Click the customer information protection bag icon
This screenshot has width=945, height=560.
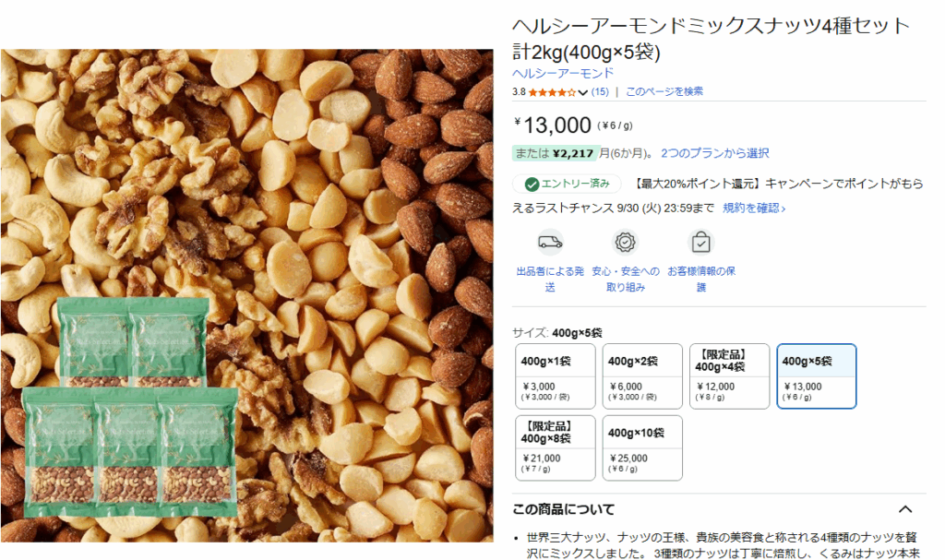pyautogui.click(x=701, y=243)
